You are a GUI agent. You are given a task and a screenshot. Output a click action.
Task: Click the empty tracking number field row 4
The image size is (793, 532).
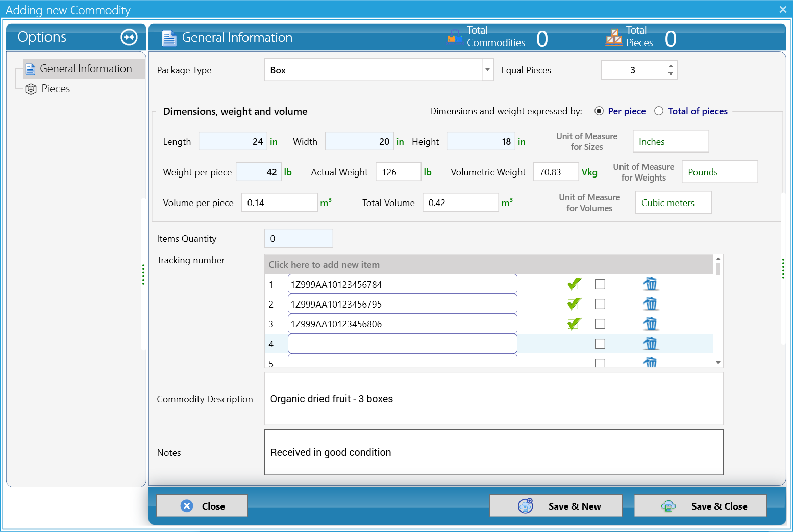coord(403,344)
